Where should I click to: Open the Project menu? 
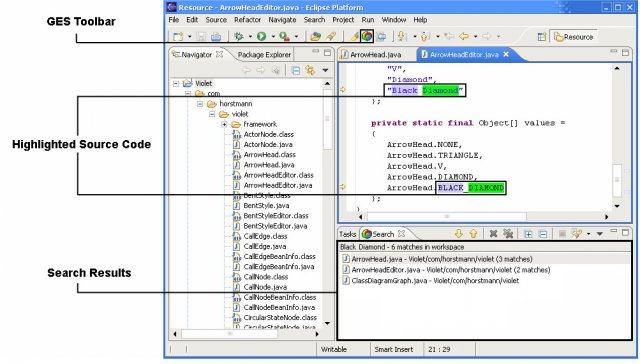pyautogui.click(x=343, y=20)
